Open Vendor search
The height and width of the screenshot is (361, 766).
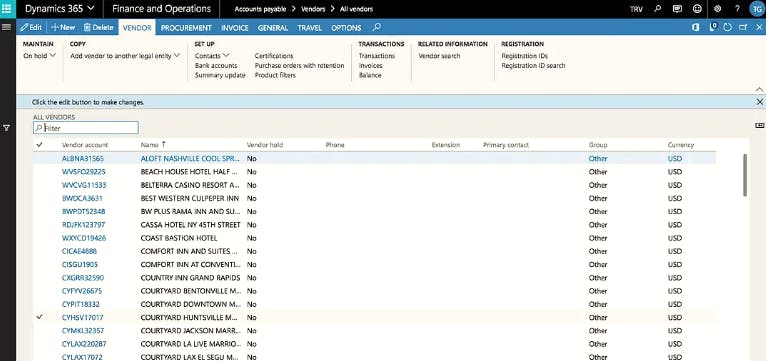(439, 56)
